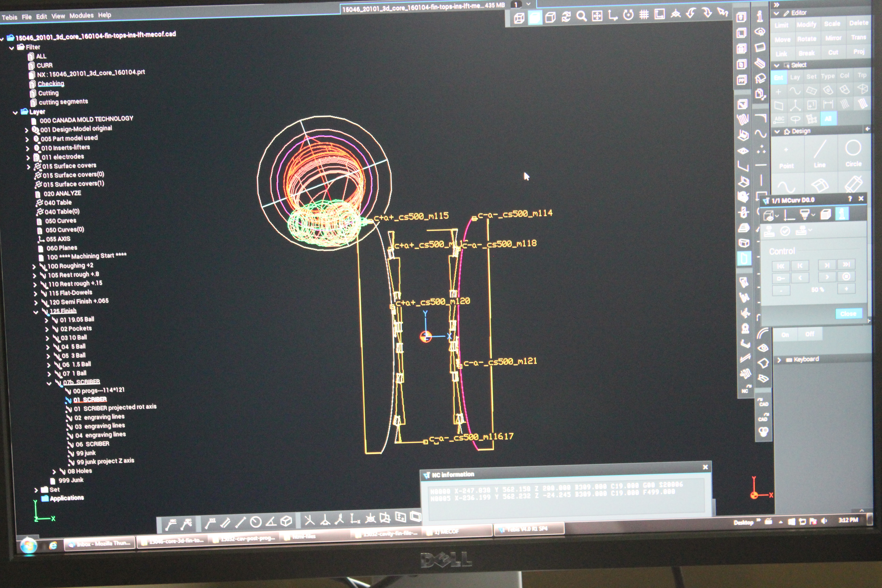Toggle the grid hash icon
The image size is (882, 588).
click(644, 15)
